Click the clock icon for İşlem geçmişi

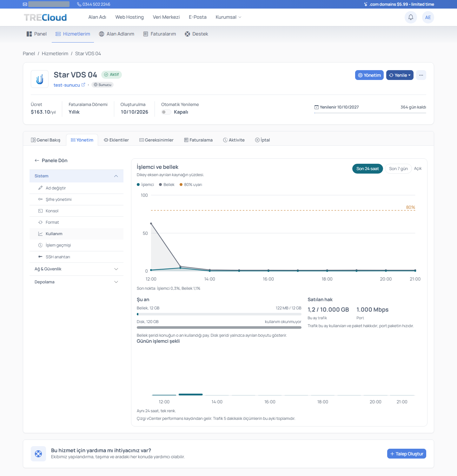click(40, 245)
